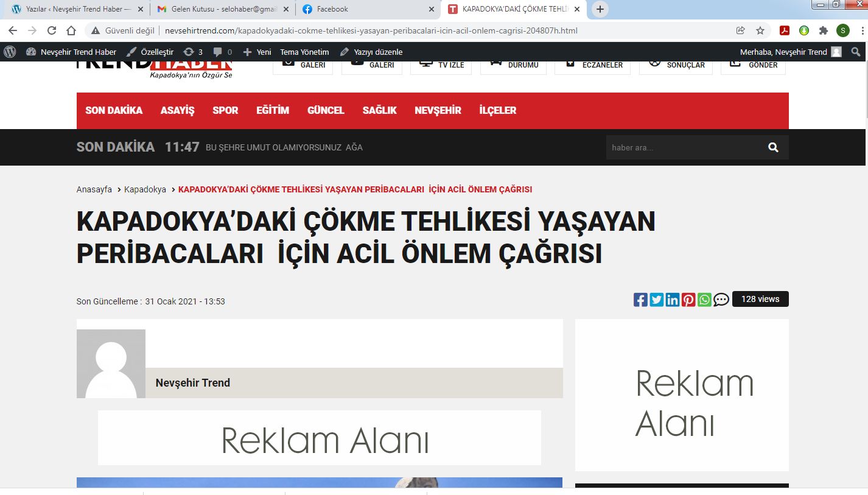Go to the SAĞLIK category

(379, 110)
